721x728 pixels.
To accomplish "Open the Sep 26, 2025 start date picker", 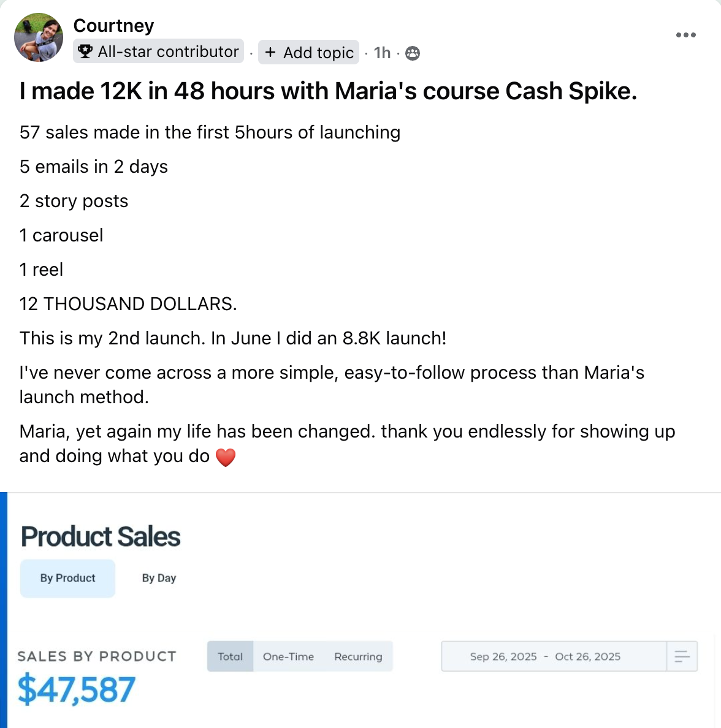I will click(x=503, y=656).
